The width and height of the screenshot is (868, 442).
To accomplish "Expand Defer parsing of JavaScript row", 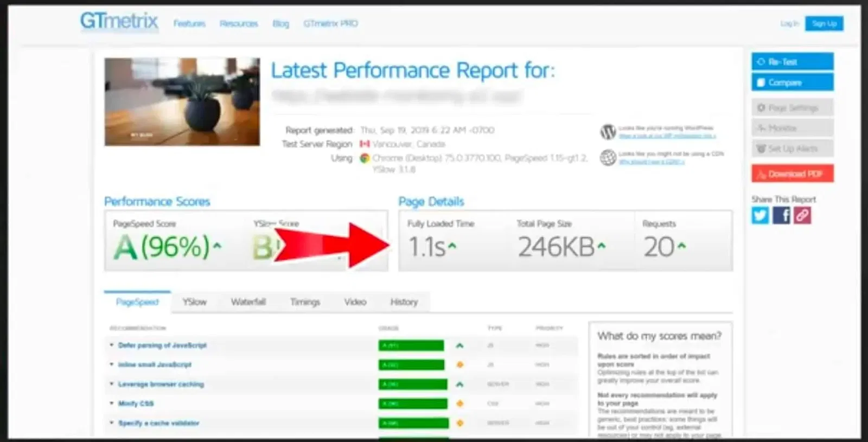I will coord(162,345).
